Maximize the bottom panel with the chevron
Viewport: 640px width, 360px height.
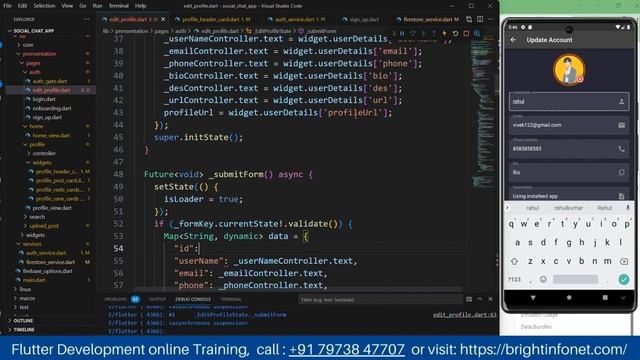480,299
